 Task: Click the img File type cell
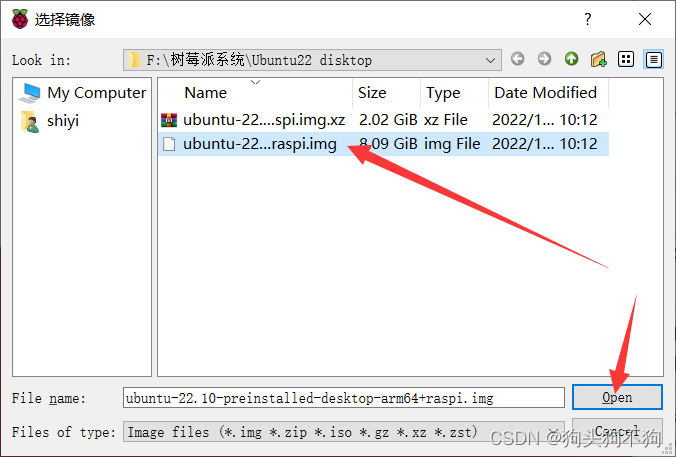click(x=452, y=144)
